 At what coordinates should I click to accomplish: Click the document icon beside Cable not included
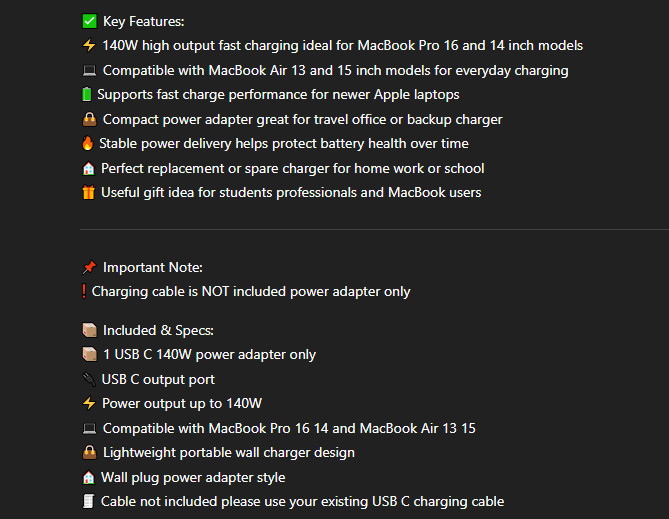point(88,501)
